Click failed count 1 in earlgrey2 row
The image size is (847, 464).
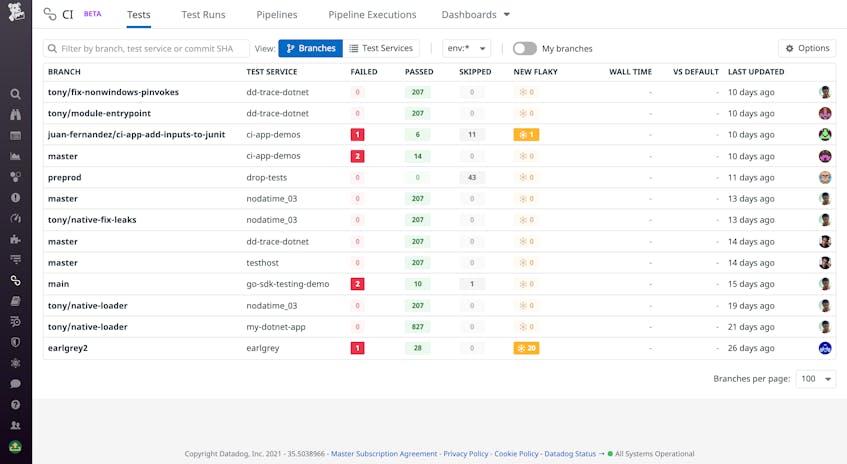click(358, 348)
